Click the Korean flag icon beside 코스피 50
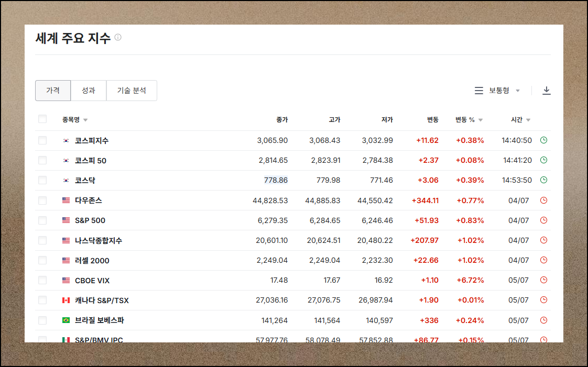The width and height of the screenshot is (588, 367). pos(66,160)
